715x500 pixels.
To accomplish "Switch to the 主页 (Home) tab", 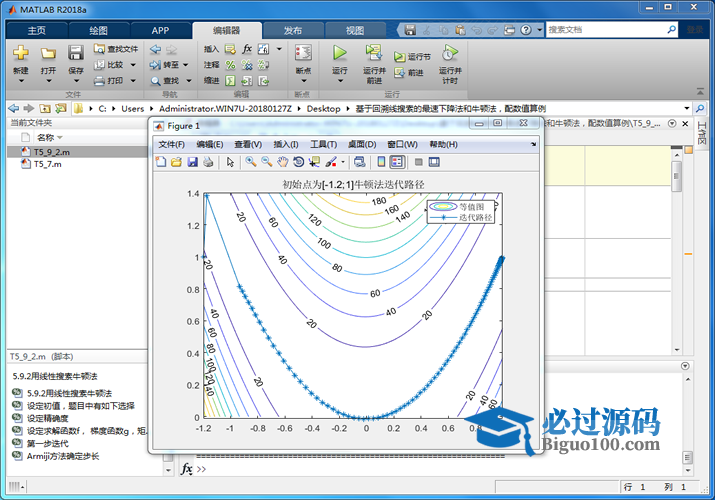I will (x=36, y=31).
